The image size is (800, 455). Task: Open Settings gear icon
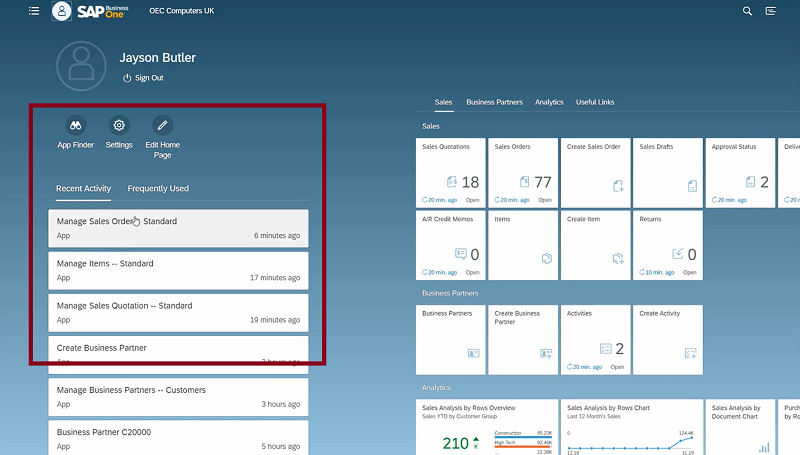(119, 126)
